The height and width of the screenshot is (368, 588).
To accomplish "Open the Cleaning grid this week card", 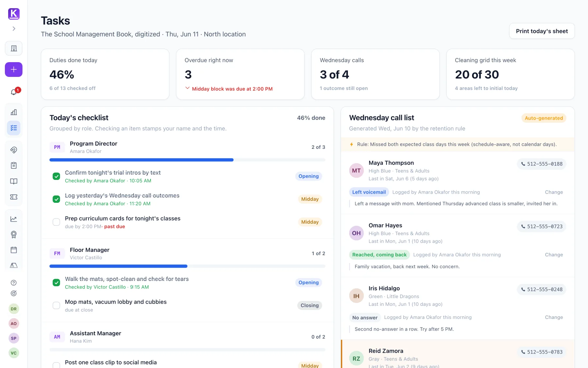I will click(x=511, y=74).
